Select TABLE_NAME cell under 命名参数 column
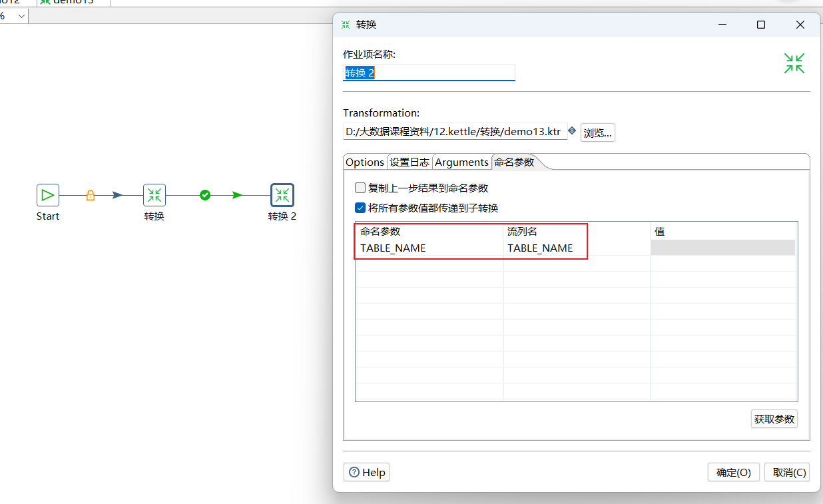 (x=429, y=248)
